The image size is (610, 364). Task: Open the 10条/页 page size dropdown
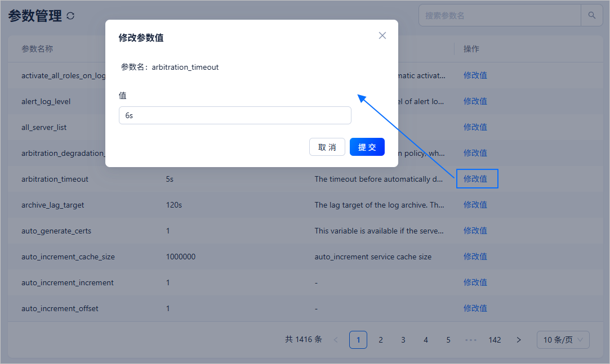[x=563, y=340]
